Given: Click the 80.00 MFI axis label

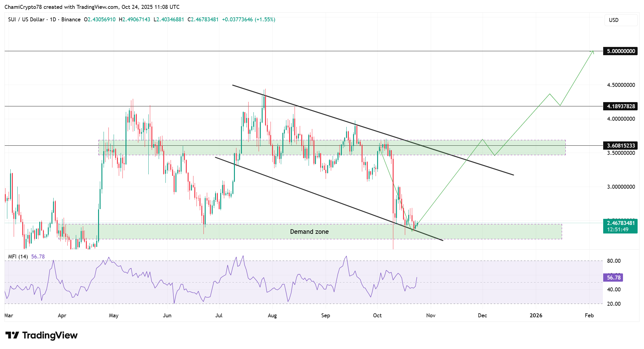Looking at the screenshot, I should (x=614, y=261).
